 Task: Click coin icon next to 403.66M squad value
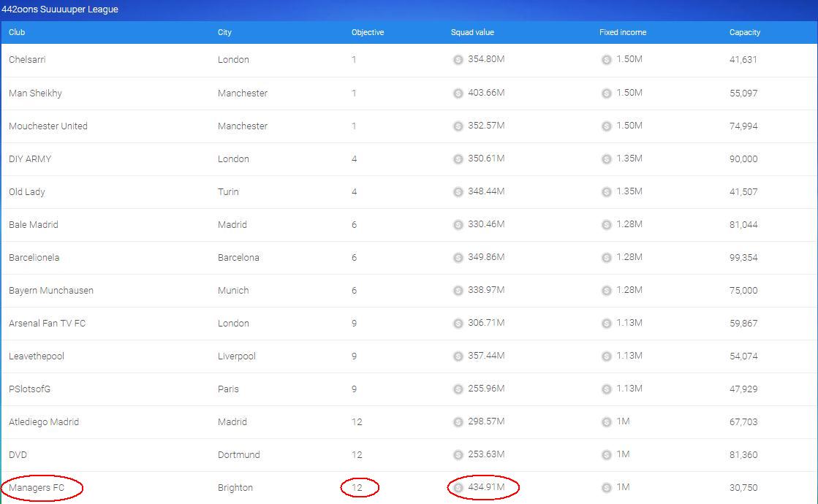tap(458, 93)
